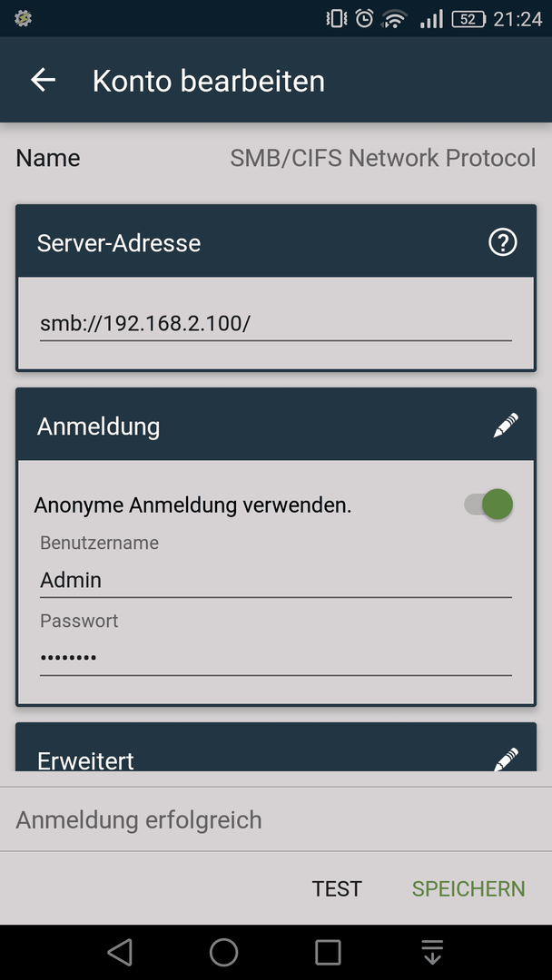Expand the Erweitert section header
This screenshot has height=980, width=552.
pyautogui.click(x=276, y=747)
